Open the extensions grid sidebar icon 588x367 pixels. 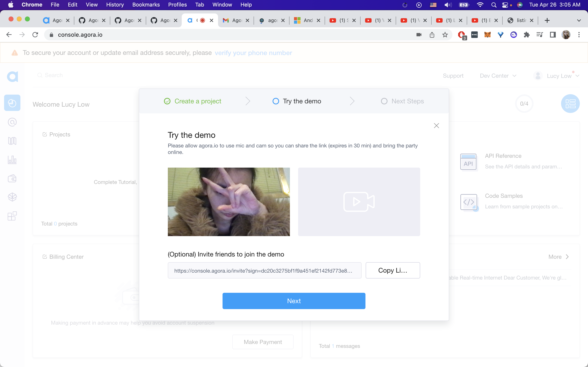tap(12, 216)
